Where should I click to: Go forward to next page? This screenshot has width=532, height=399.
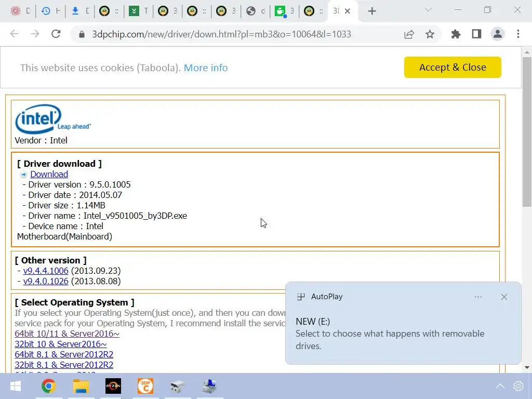pos(35,34)
